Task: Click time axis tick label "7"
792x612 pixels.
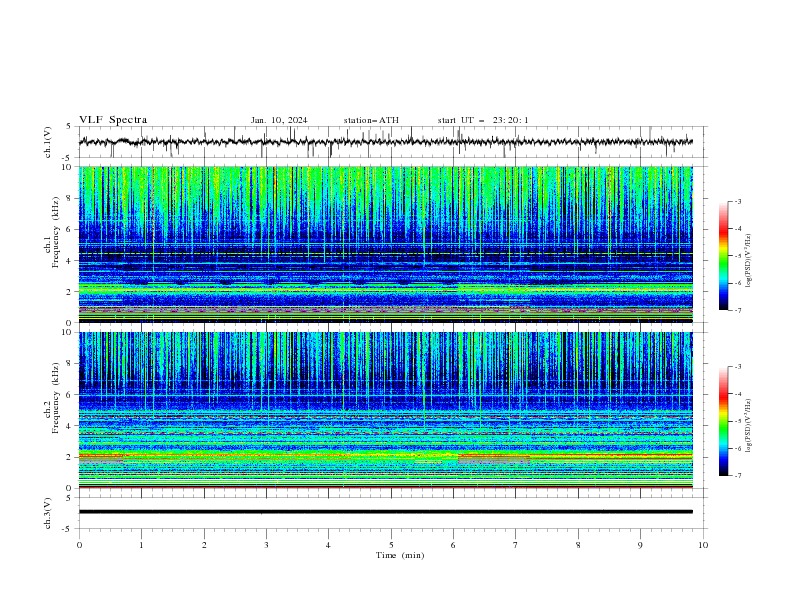Action: pos(516,545)
